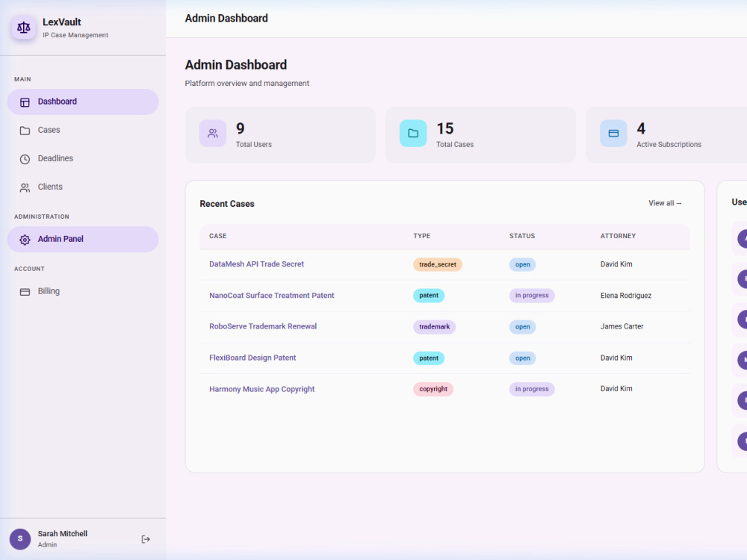
Task: Click the Active Subscriptions card icon
Action: [x=613, y=134]
